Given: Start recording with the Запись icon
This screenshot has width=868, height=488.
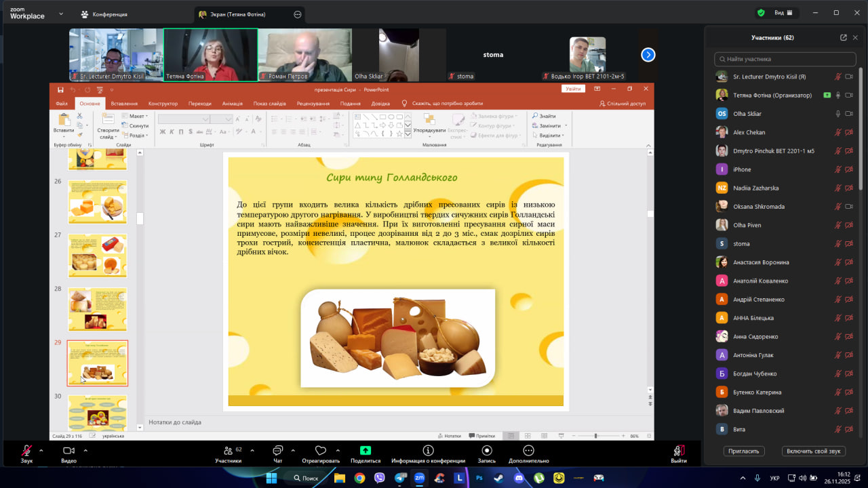Looking at the screenshot, I should [x=486, y=451].
